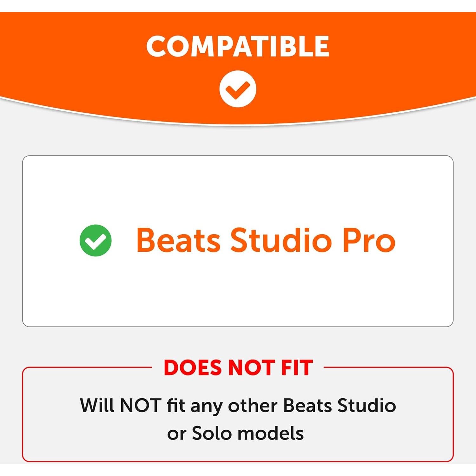Click the red "NOT" in the heading
The height and width of the screenshot is (476, 476).
point(251,368)
